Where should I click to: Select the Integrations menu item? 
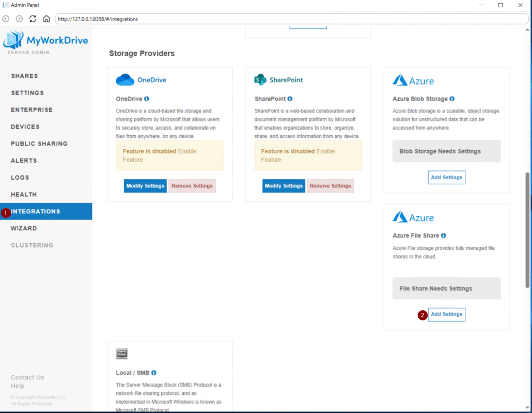point(46,211)
